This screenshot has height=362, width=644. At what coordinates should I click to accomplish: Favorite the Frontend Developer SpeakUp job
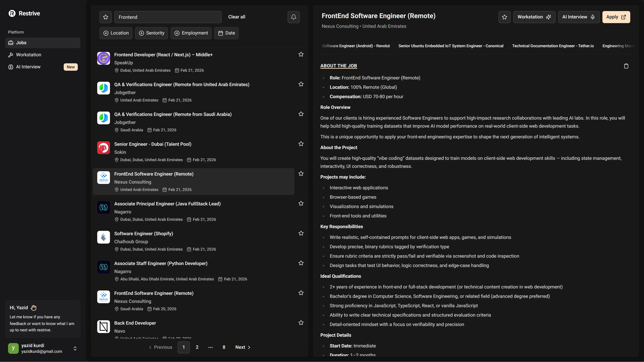pyautogui.click(x=301, y=54)
